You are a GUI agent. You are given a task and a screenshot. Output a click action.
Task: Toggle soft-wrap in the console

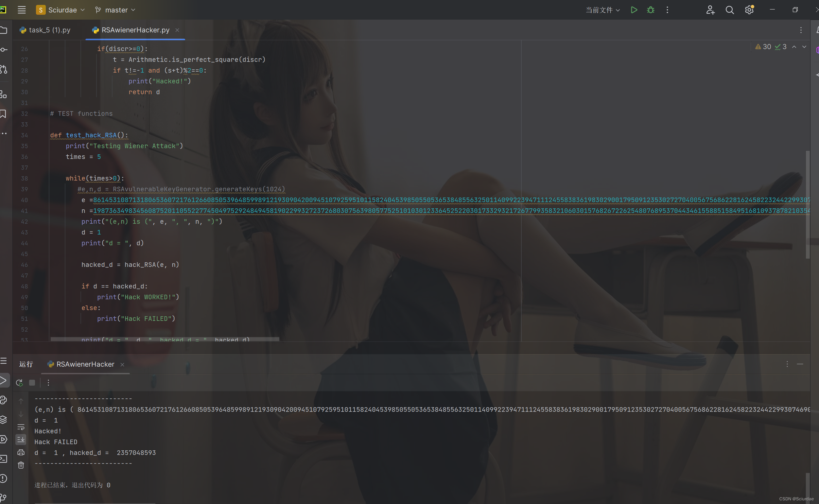click(21, 427)
